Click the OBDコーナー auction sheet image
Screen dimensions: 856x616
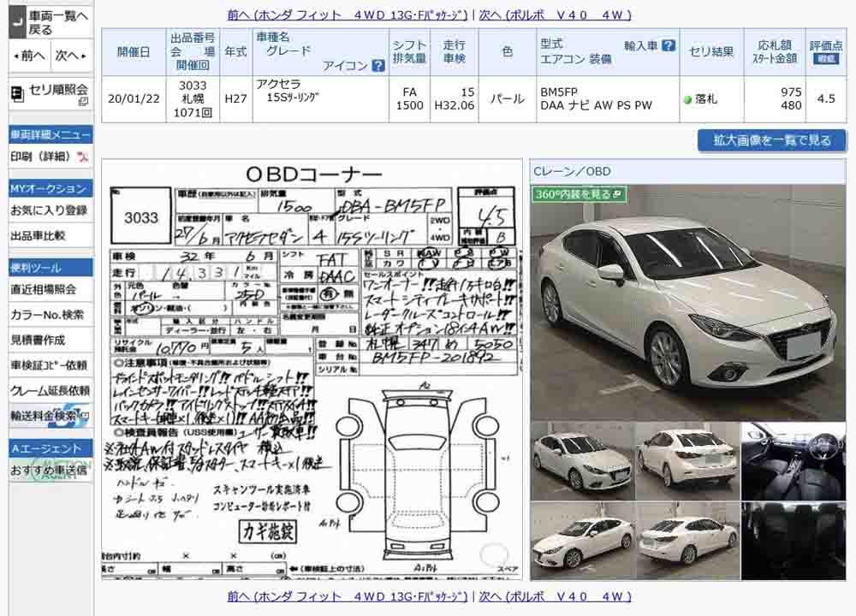[x=312, y=370]
